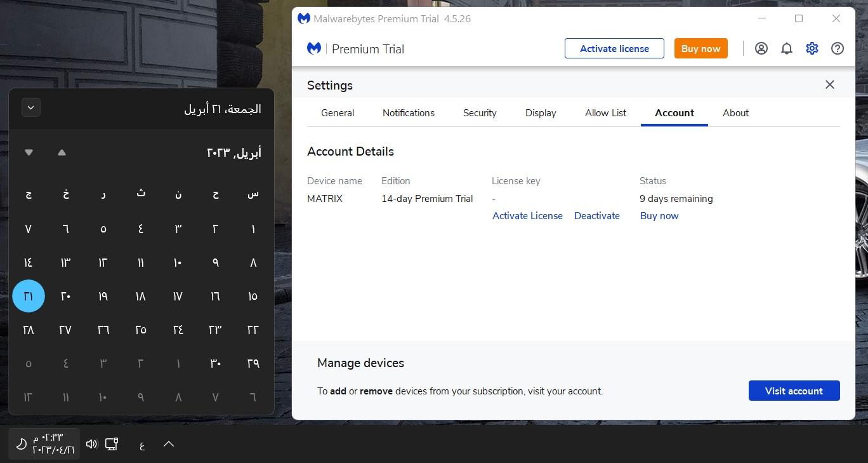Click the taskbar volume speaker icon

(92, 444)
